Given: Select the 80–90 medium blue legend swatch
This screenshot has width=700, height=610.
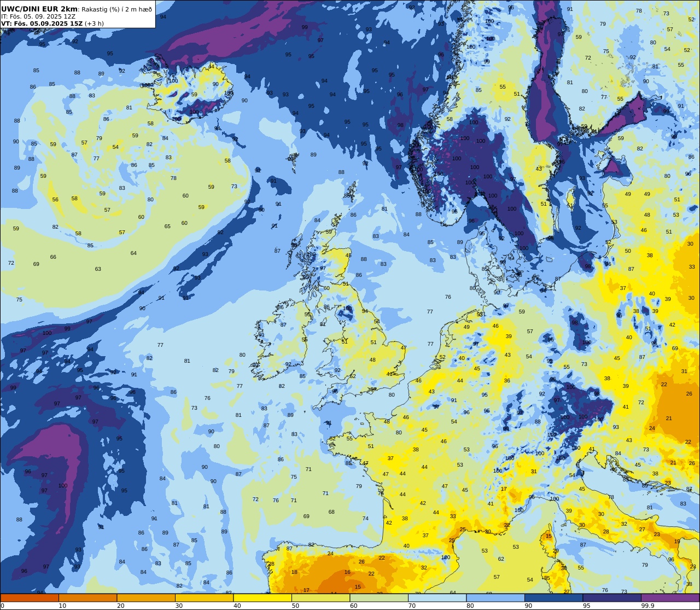Looking at the screenshot, I should tap(495, 598).
